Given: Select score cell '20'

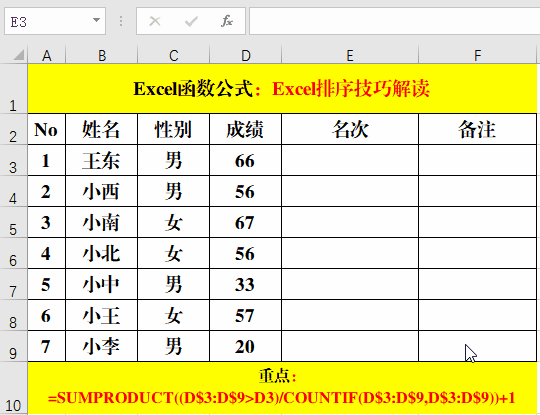Looking at the screenshot, I should (246, 346).
